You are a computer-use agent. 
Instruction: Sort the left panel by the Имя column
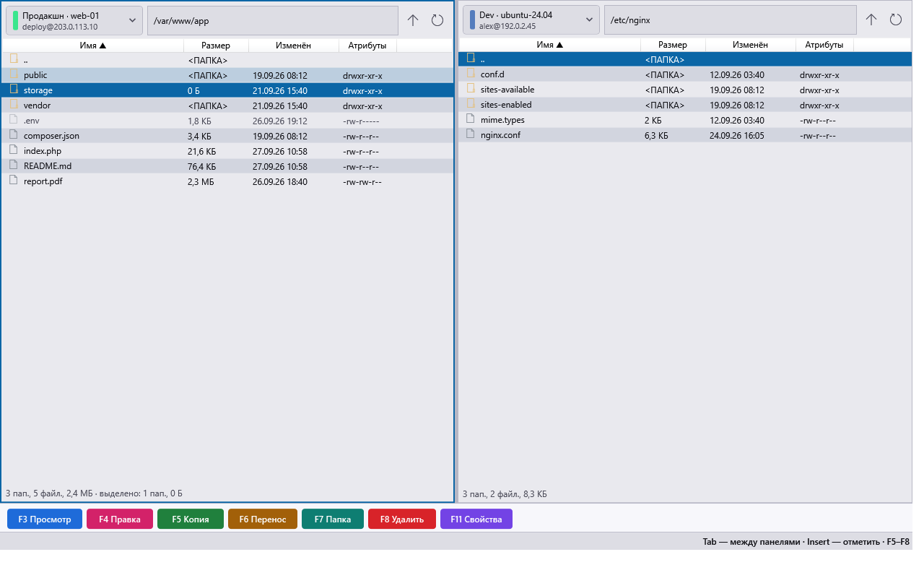click(93, 46)
